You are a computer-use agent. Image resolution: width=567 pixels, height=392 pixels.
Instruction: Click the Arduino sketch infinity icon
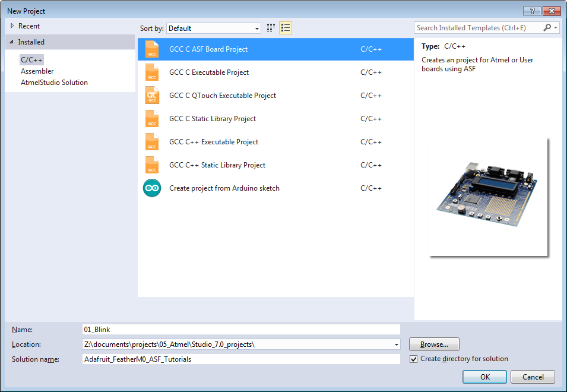click(x=152, y=188)
